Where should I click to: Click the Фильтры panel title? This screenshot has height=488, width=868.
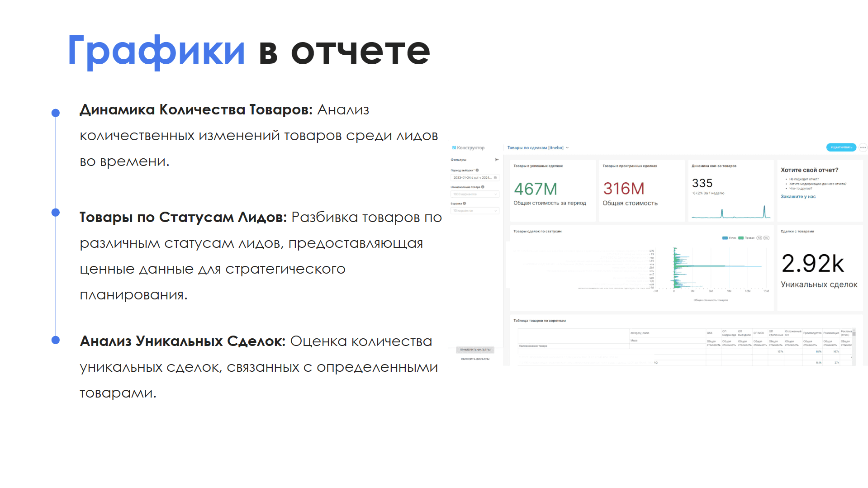click(458, 160)
